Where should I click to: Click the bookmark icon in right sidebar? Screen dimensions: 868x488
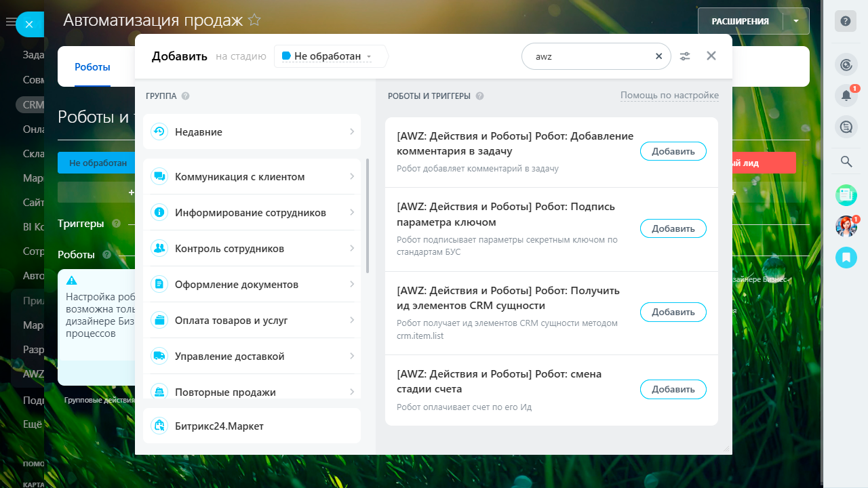(x=846, y=257)
